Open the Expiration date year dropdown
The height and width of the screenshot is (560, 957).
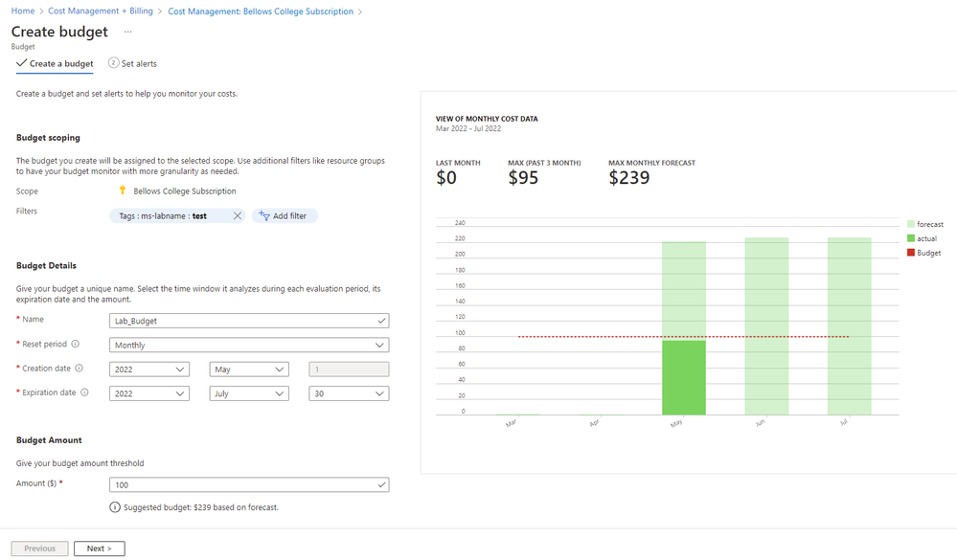point(149,393)
